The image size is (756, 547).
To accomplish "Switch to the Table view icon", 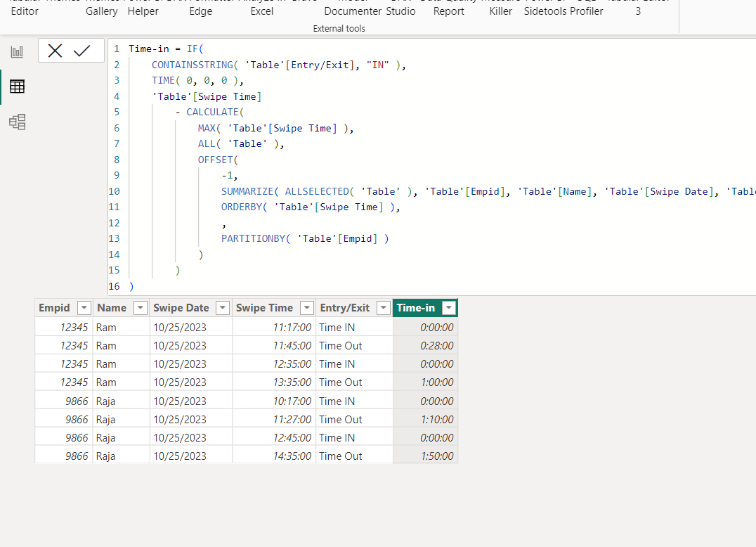I will click(17, 86).
